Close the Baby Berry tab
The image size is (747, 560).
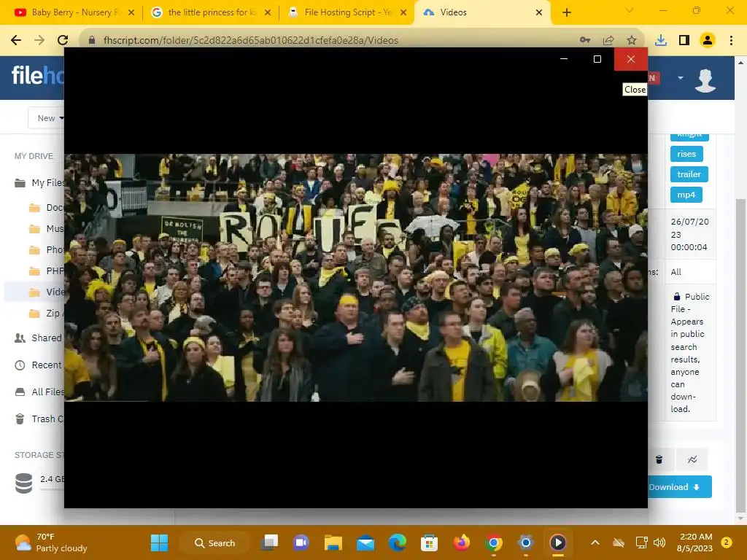131,12
